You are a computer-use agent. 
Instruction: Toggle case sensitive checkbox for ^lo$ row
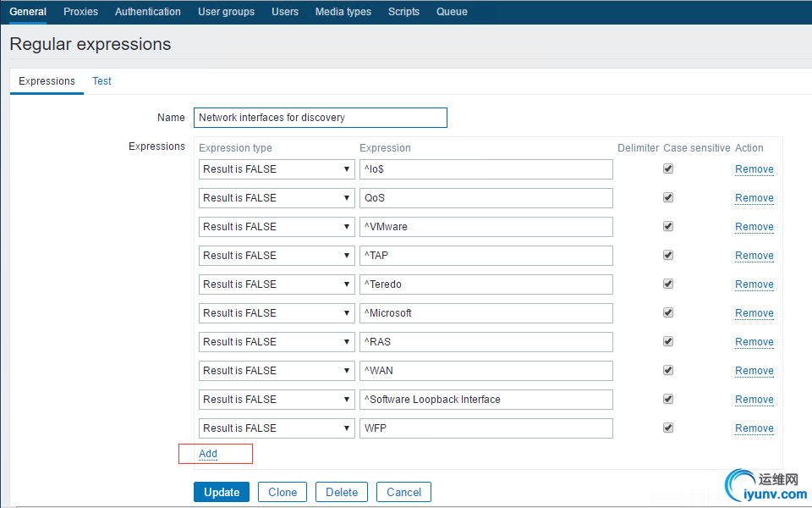668,169
